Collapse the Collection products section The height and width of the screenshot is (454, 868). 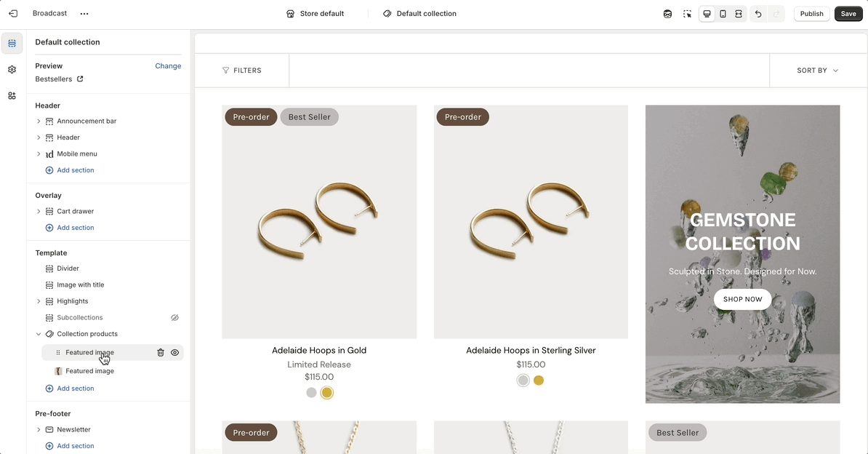(x=39, y=335)
